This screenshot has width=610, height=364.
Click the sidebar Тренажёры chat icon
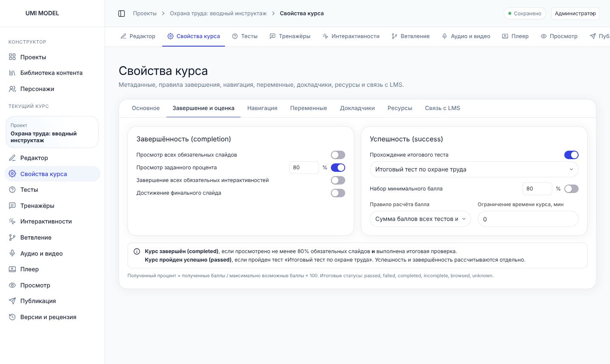point(12,206)
